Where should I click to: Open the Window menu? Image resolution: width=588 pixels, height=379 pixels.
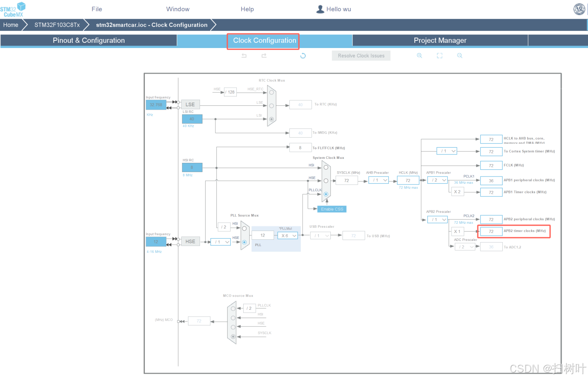click(178, 9)
